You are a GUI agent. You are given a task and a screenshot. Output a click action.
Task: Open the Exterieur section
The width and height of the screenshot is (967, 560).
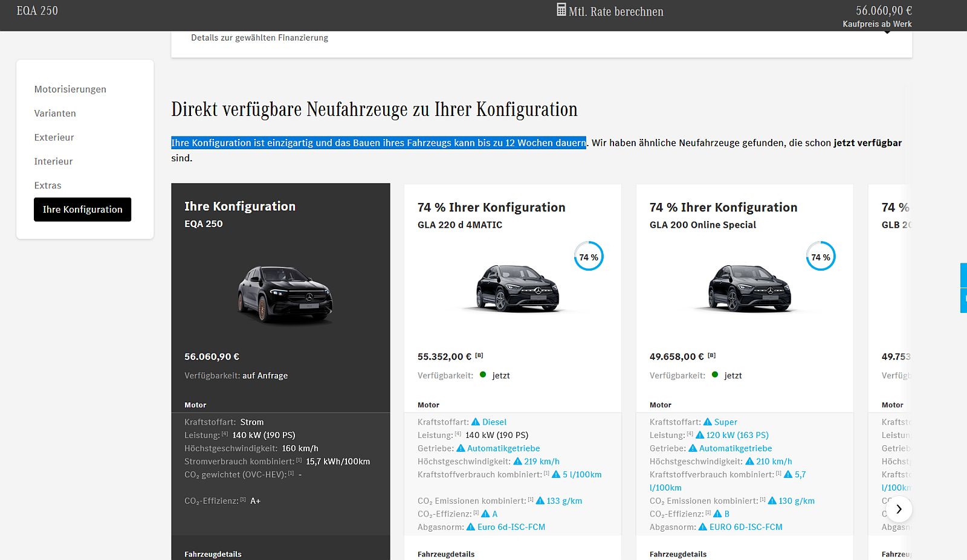pos(54,138)
